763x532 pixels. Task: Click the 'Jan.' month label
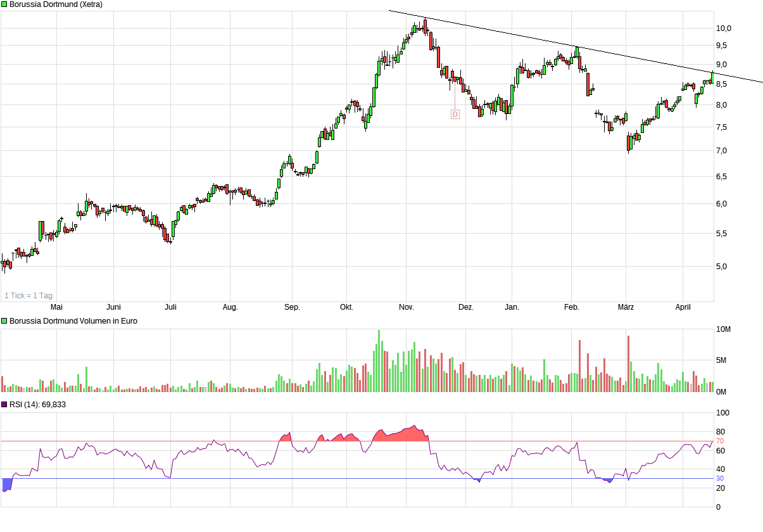512,307
